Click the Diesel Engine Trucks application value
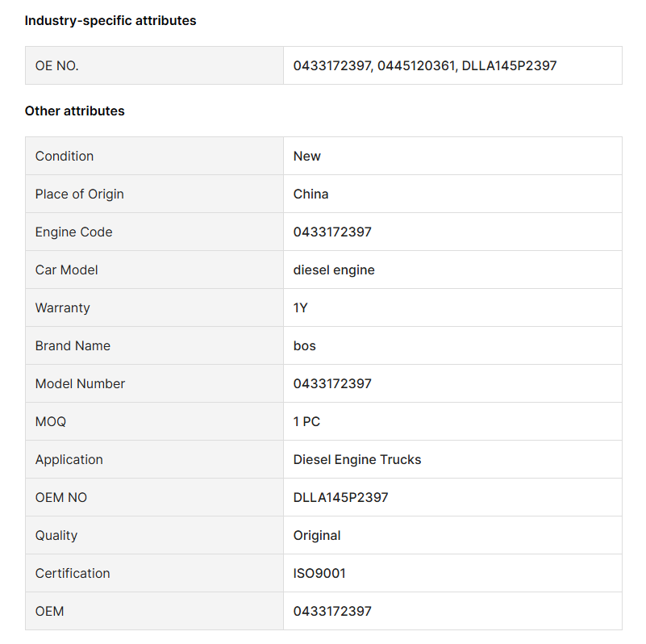Viewport: 646px width, 644px height. (357, 460)
